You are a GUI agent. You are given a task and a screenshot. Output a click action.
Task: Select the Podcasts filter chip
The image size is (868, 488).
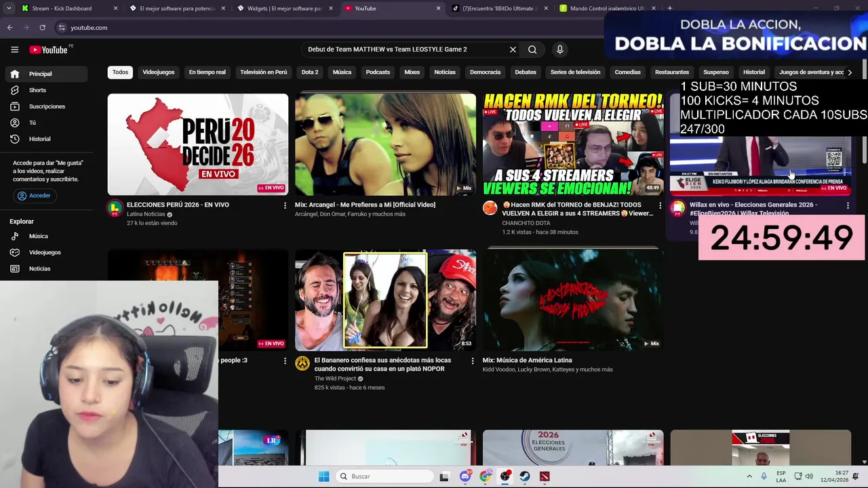point(378,73)
